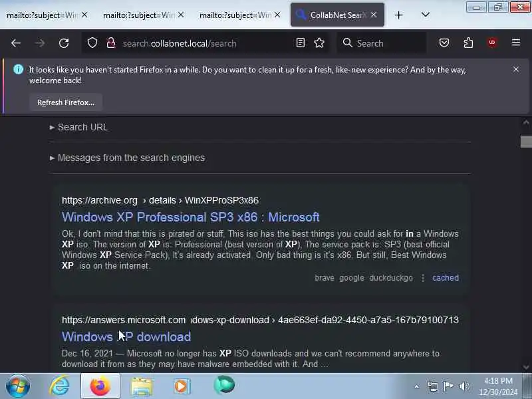This screenshot has width=532, height=399.
Task: Launch Internet Explorer from taskbar
Action: (60, 386)
